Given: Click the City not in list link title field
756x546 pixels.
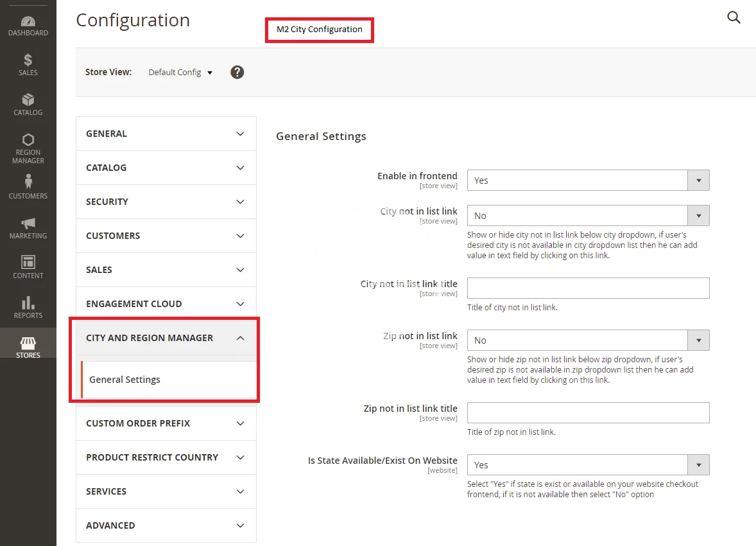Looking at the screenshot, I should (588, 288).
